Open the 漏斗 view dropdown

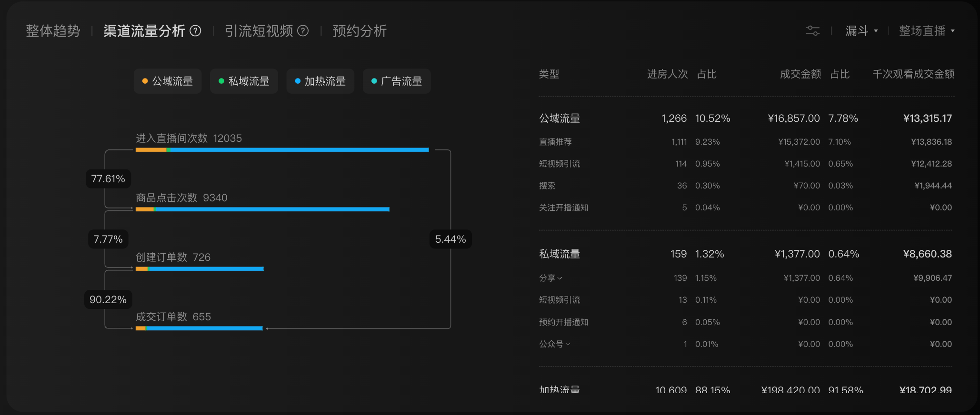coord(861,31)
